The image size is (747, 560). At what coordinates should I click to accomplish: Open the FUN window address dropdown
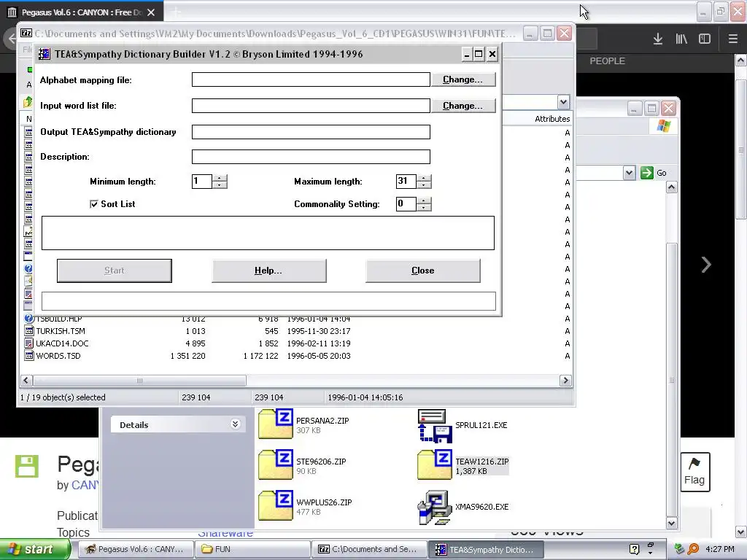[629, 173]
